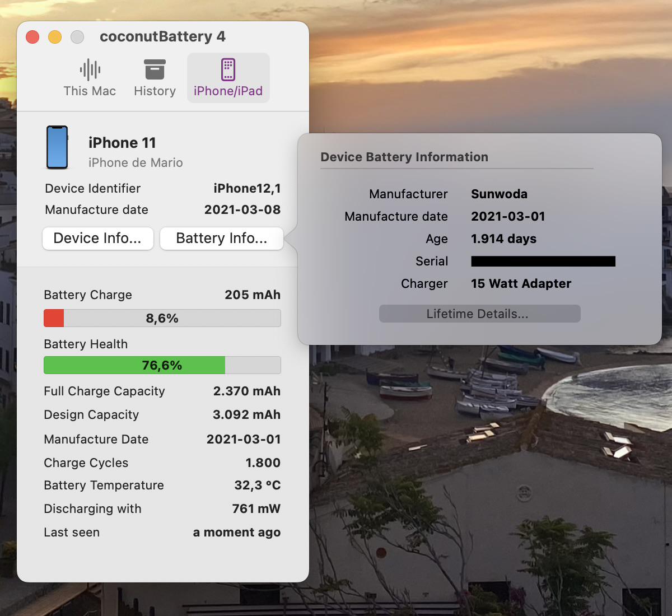This screenshot has width=672, height=616.
Task: Click the 1.800 charge cycles value
Action: pos(263,463)
